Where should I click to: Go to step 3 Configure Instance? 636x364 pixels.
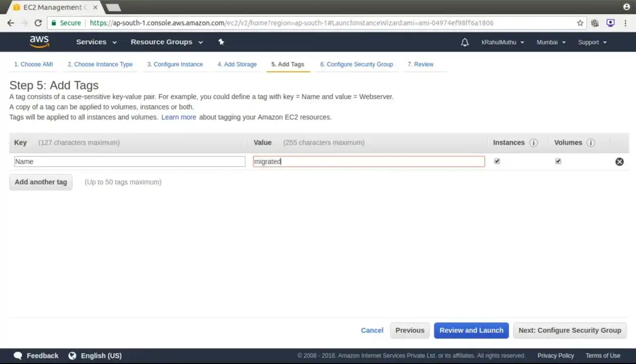coord(175,64)
